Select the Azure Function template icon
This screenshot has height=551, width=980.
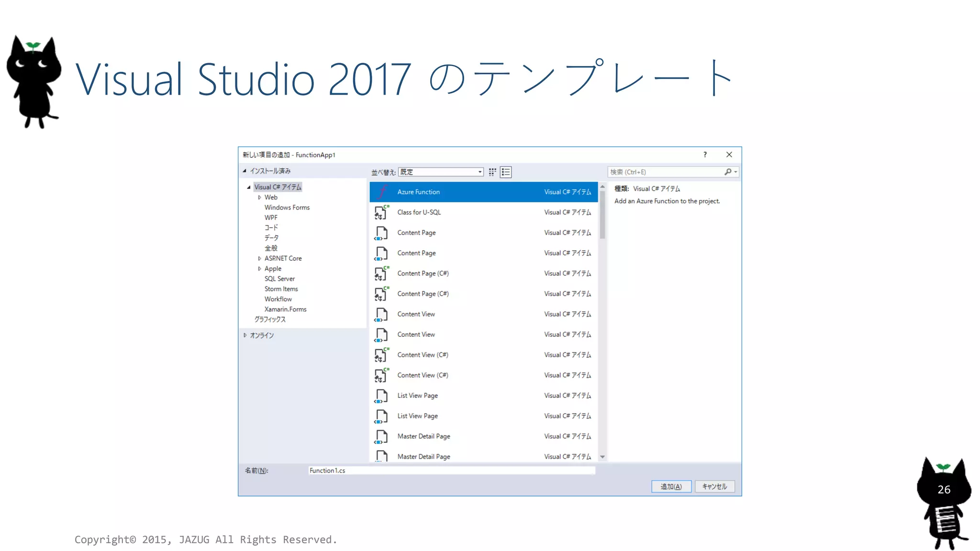pos(382,192)
